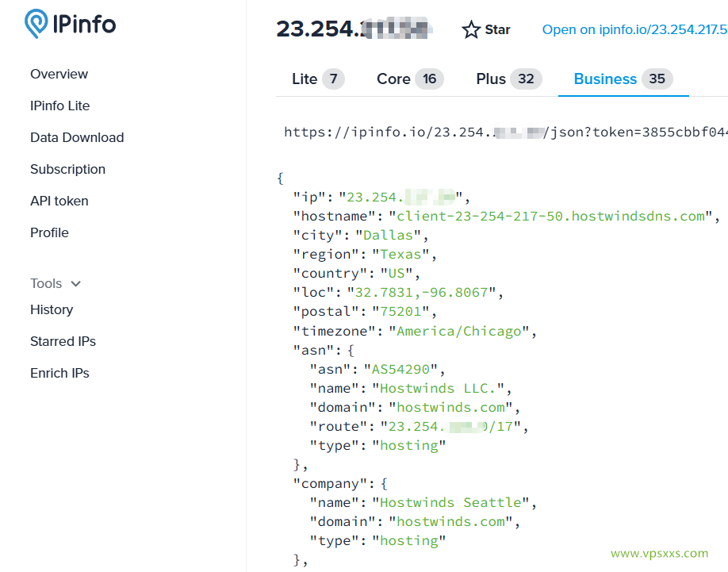Click the API request URL field

click(504, 132)
